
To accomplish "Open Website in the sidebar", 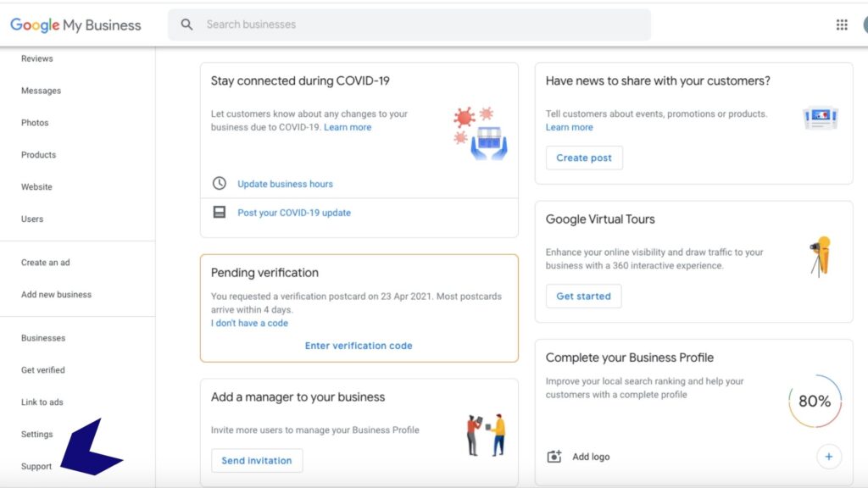I will [x=36, y=187].
